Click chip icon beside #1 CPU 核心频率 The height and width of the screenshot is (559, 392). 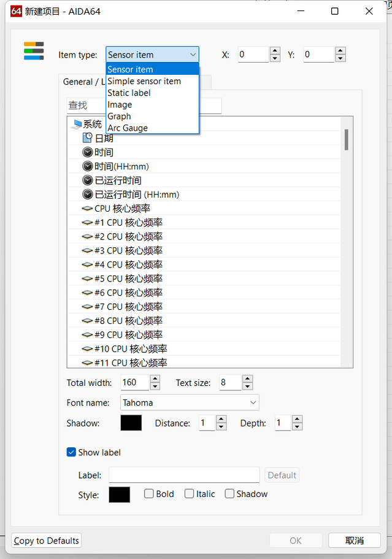pos(87,223)
